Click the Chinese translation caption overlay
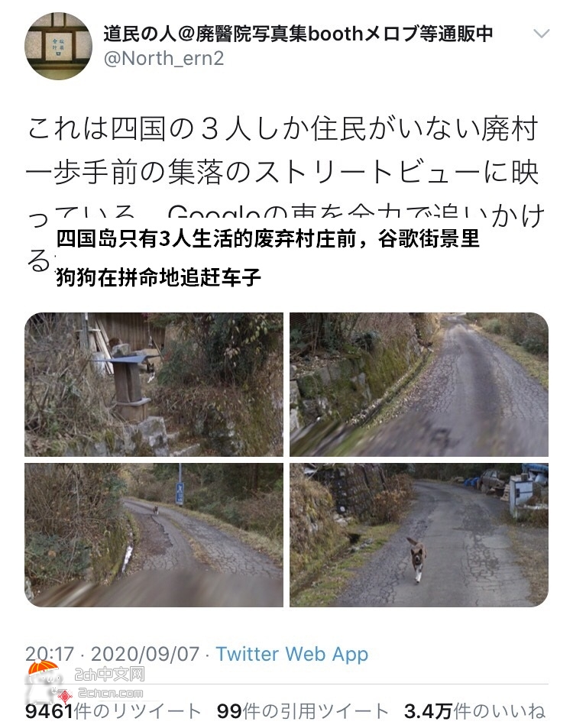 pyautogui.click(x=268, y=258)
